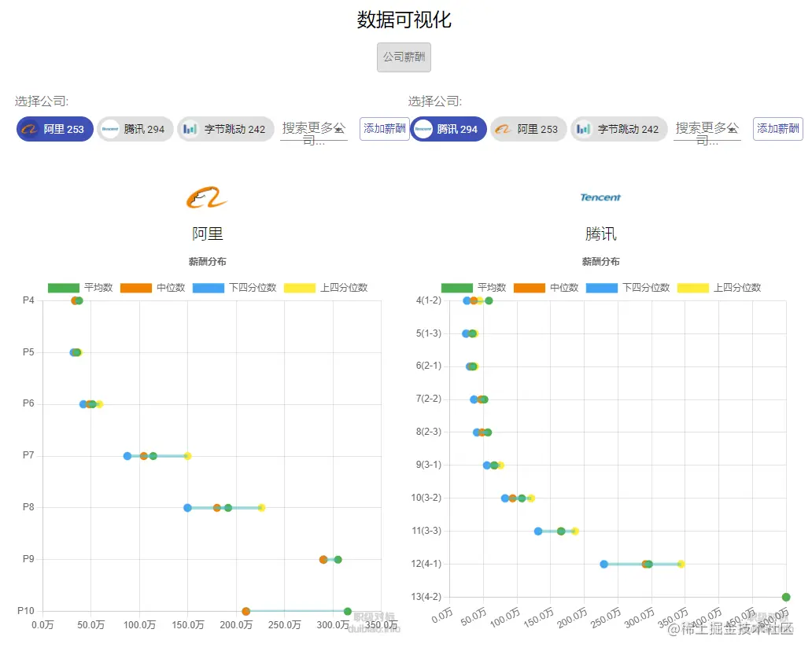
Task: Click Alibaba icon in left 阿里 253 chip
Action: [30, 129]
